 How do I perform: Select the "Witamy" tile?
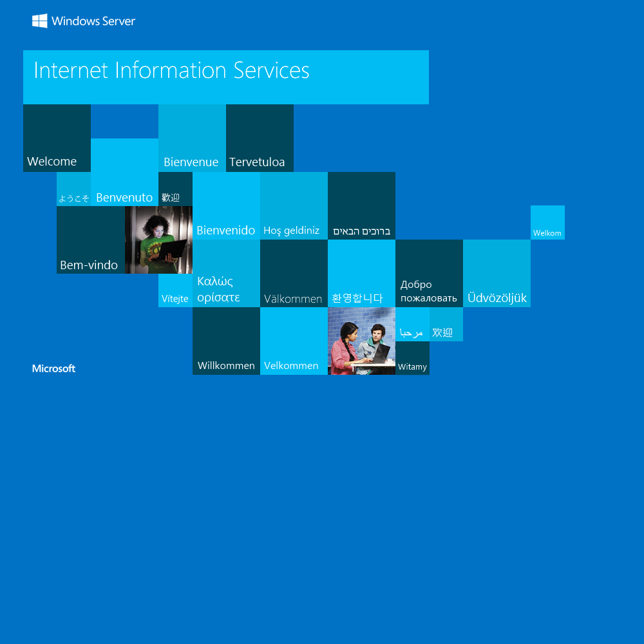click(x=412, y=357)
